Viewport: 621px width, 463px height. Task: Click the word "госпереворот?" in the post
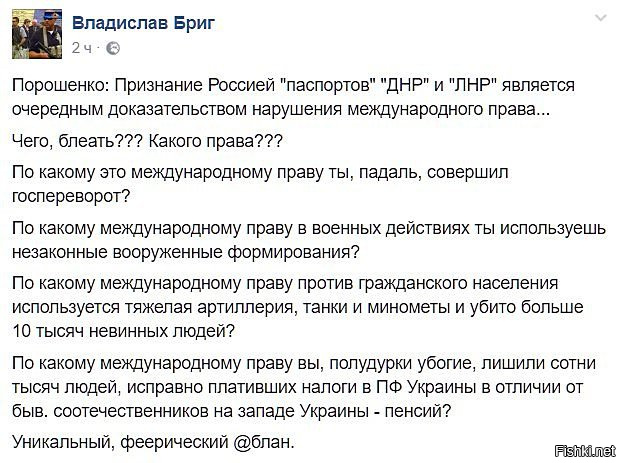[71, 197]
